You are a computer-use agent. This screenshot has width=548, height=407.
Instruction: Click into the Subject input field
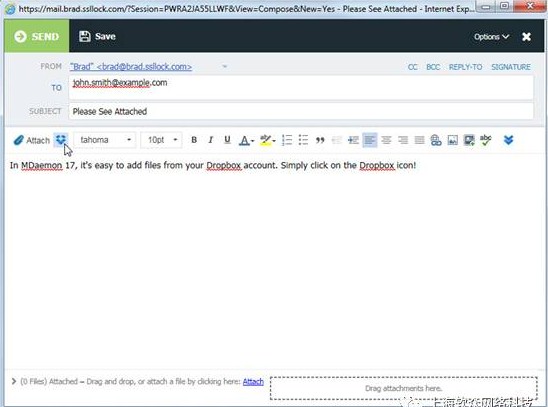[301, 111]
